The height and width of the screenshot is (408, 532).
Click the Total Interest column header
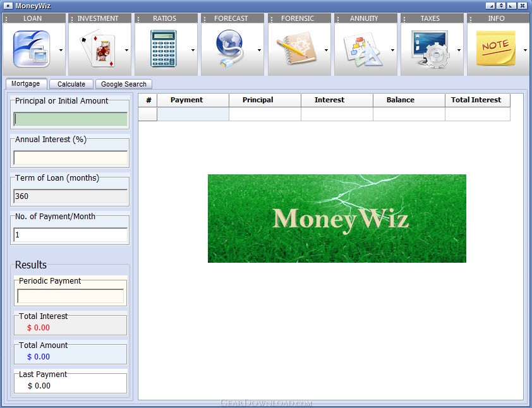click(478, 100)
